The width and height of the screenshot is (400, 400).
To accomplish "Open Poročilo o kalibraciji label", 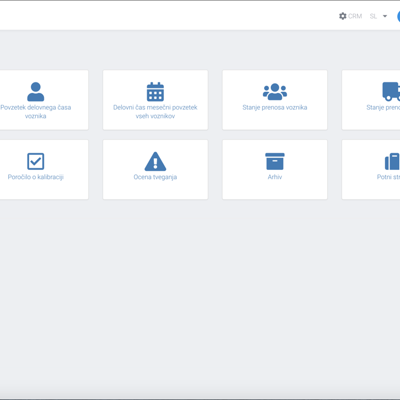I will [x=36, y=177].
